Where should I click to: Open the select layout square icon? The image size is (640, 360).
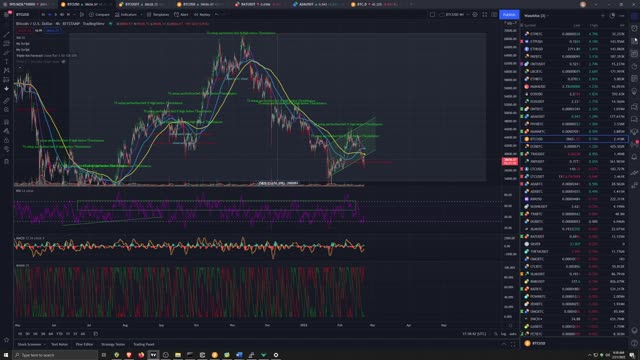coord(432,15)
